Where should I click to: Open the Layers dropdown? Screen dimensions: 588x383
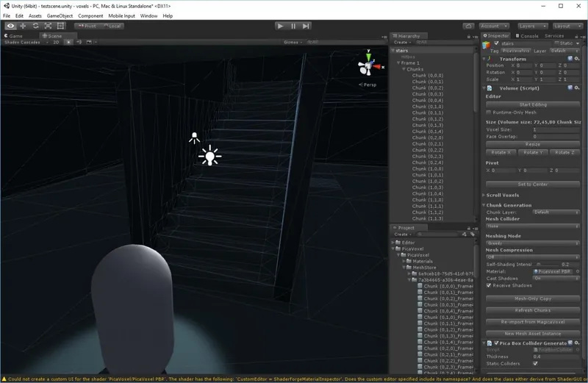[x=532, y=26]
